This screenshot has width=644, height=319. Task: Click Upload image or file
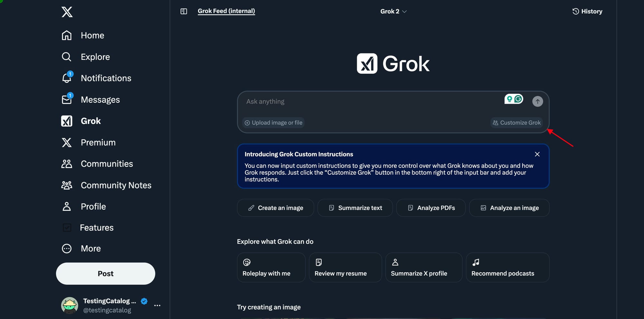point(273,123)
